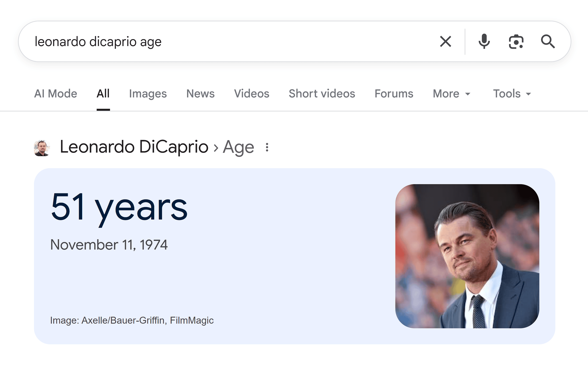Viewport: 588px width, 379px height.
Task: Select the Videos search filter
Action: [x=251, y=93]
